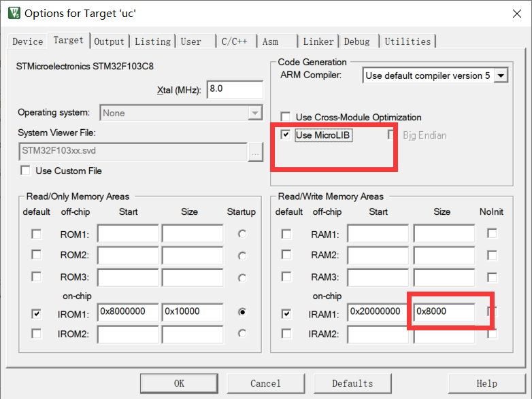
Task: Open the ARM Compiler version dropdown
Action: click(435, 75)
